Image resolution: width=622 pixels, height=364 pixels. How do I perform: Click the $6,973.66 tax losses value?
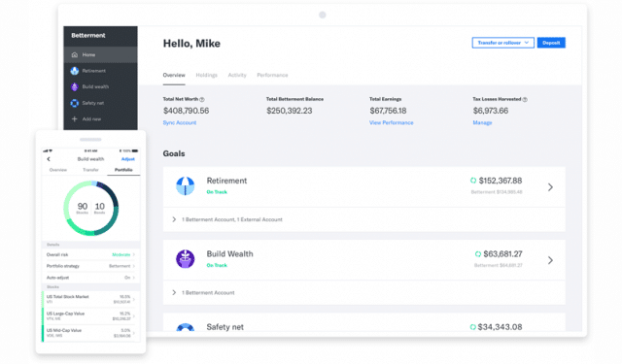click(x=490, y=111)
